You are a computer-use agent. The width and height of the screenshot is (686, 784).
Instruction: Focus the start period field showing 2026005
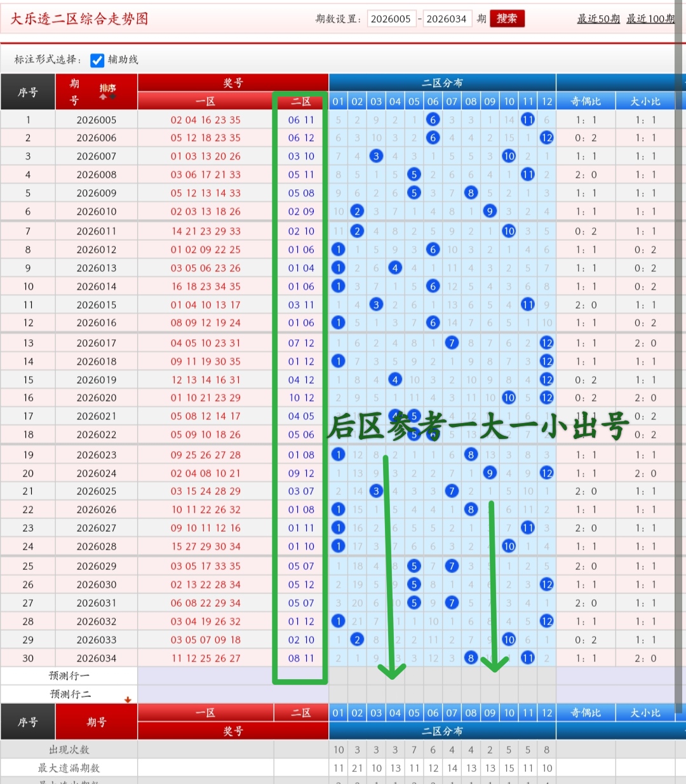[391, 19]
